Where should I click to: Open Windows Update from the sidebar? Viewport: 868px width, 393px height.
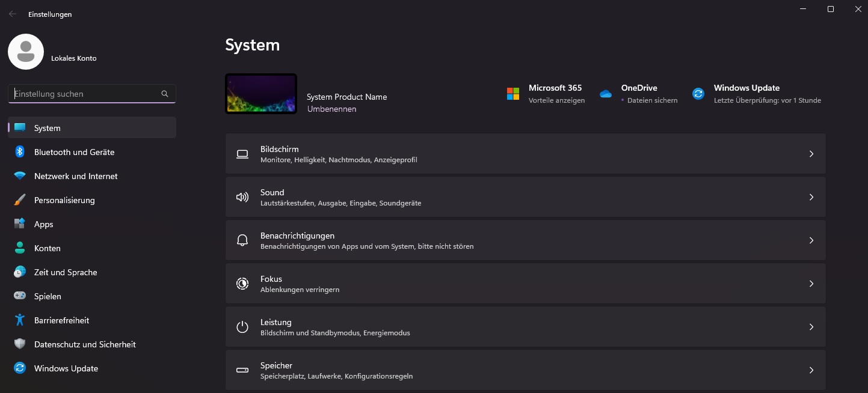pos(20,368)
